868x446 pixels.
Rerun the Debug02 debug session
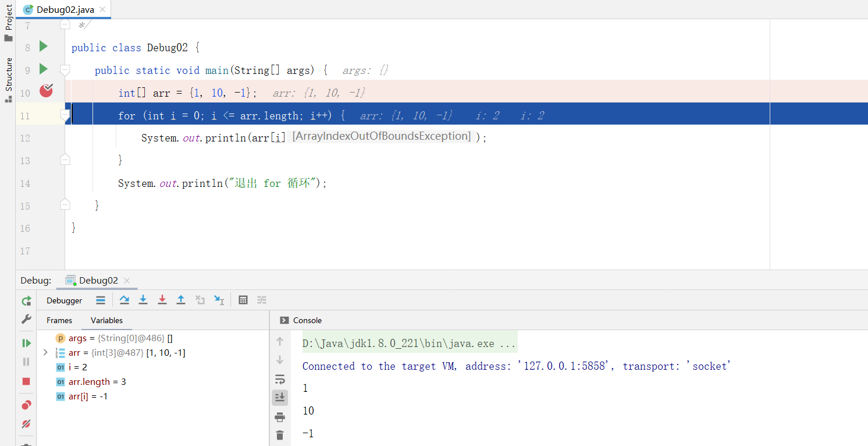click(26, 301)
